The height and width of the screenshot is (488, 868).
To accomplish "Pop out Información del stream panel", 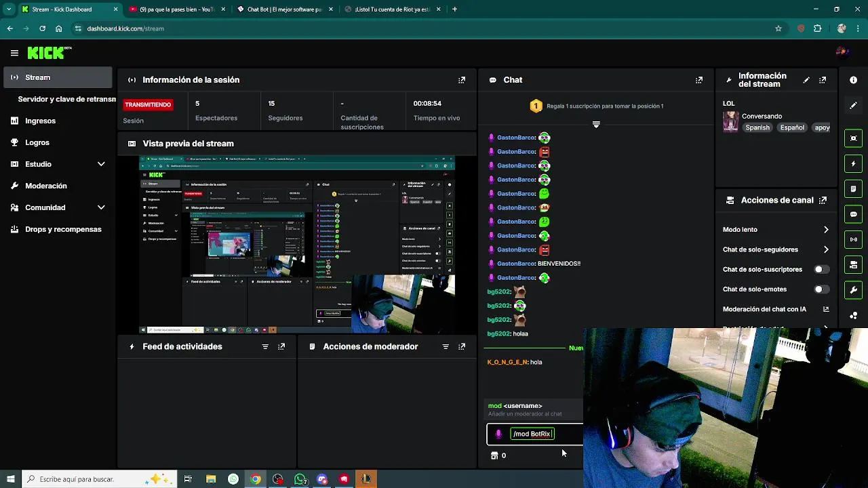I will pyautogui.click(x=823, y=80).
